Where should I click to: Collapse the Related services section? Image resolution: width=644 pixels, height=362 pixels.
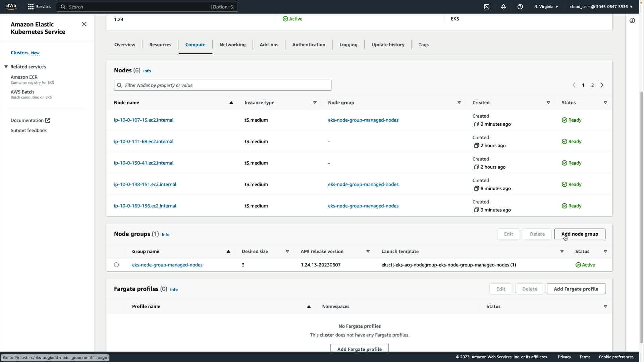(x=6, y=67)
